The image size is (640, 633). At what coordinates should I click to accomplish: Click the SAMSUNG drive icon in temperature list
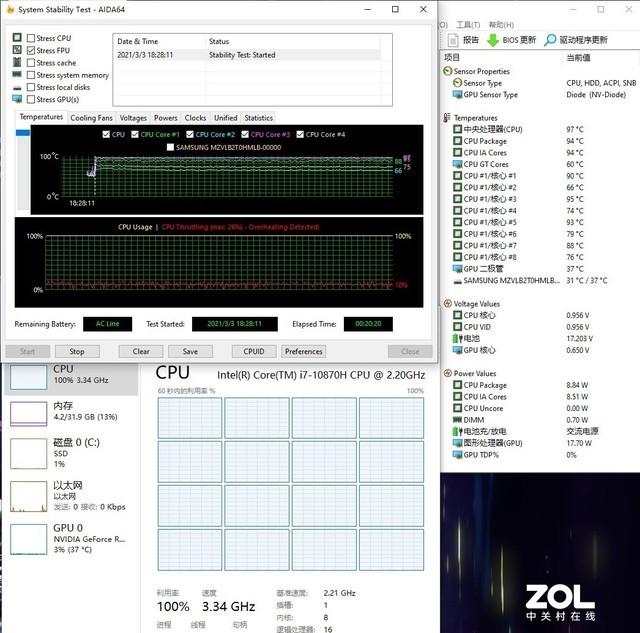tap(457, 280)
